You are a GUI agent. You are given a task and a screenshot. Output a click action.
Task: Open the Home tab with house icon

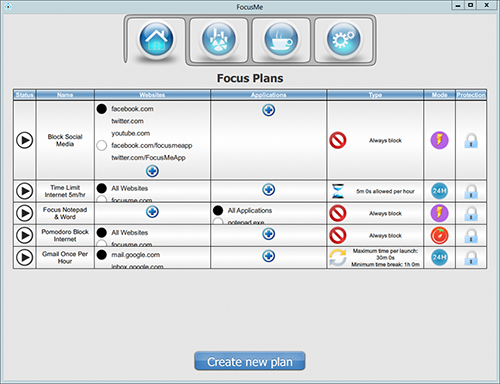(156, 39)
